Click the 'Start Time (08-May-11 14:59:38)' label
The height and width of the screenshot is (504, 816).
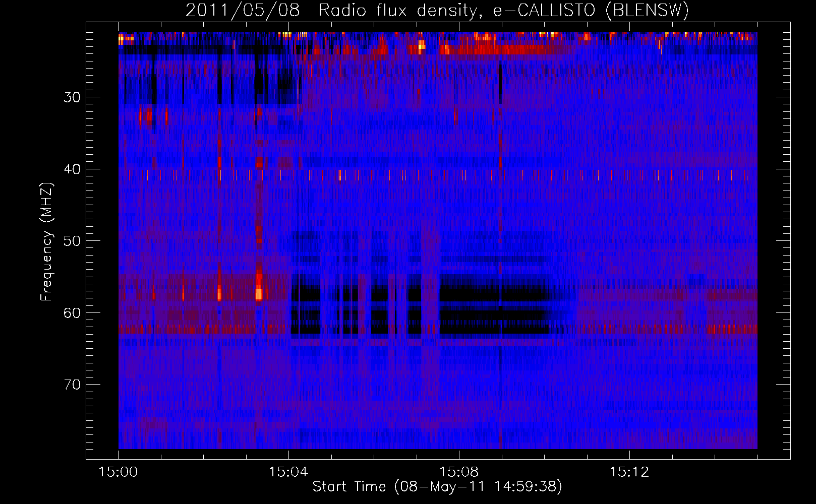437,487
